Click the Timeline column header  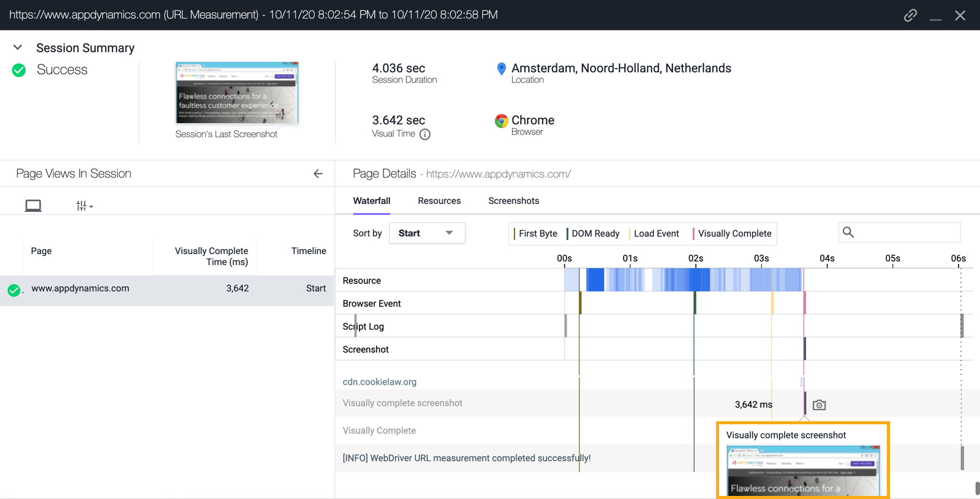tap(309, 251)
